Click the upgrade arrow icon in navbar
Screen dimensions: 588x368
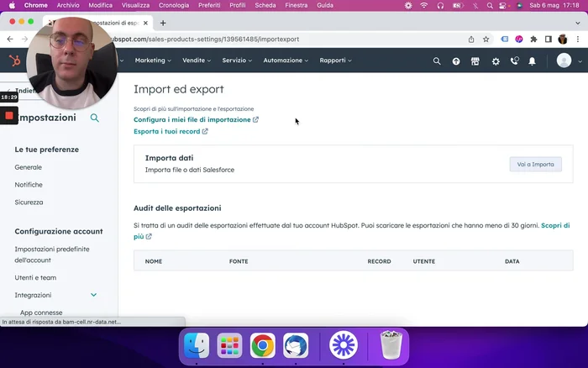[456, 60]
